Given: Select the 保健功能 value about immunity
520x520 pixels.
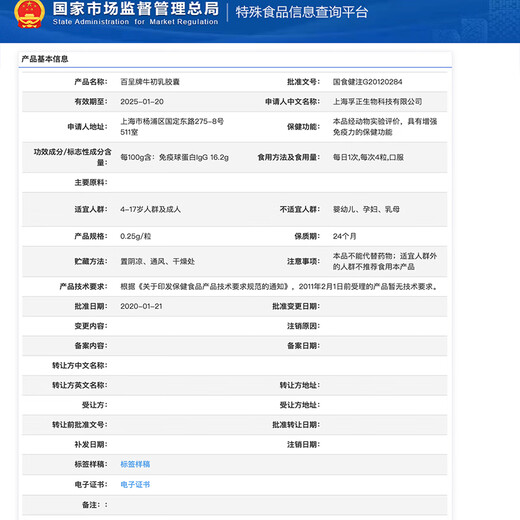Looking at the screenshot, I should [x=385, y=127].
